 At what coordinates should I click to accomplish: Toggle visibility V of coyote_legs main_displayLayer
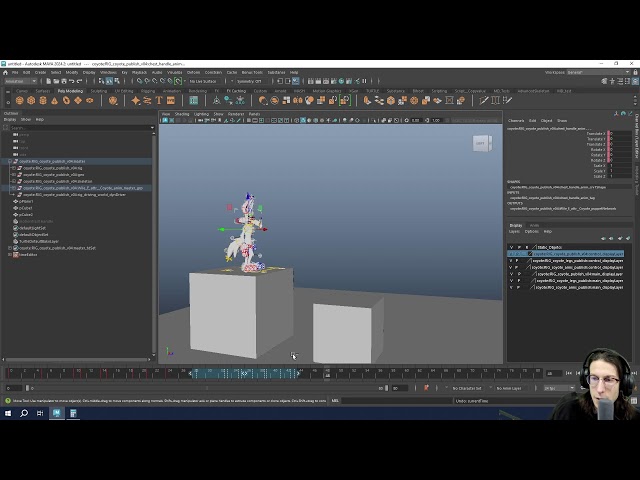click(x=511, y=281)
